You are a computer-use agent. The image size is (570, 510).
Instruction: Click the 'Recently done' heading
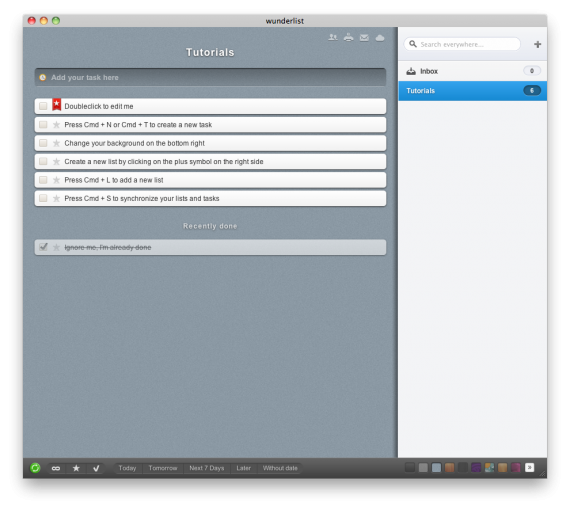[210, 226]
